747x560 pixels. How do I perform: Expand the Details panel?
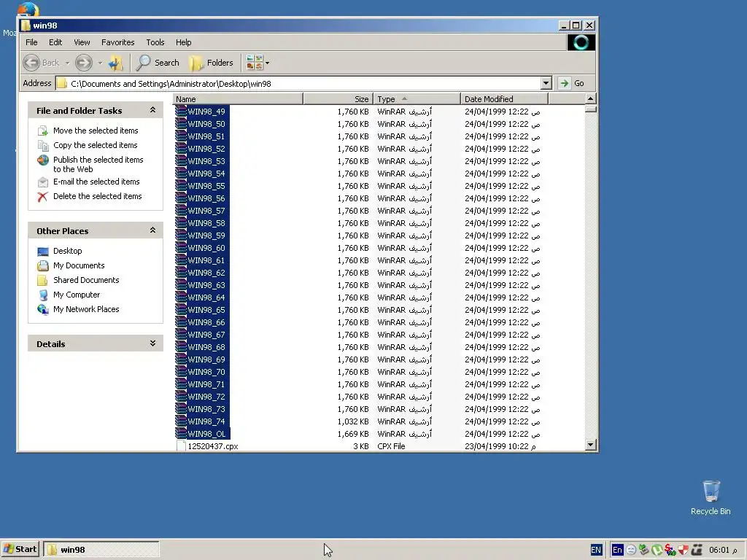152,343
